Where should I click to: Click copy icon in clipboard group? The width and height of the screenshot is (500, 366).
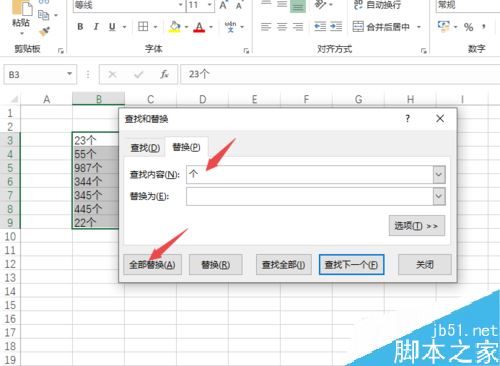[44, 15]
